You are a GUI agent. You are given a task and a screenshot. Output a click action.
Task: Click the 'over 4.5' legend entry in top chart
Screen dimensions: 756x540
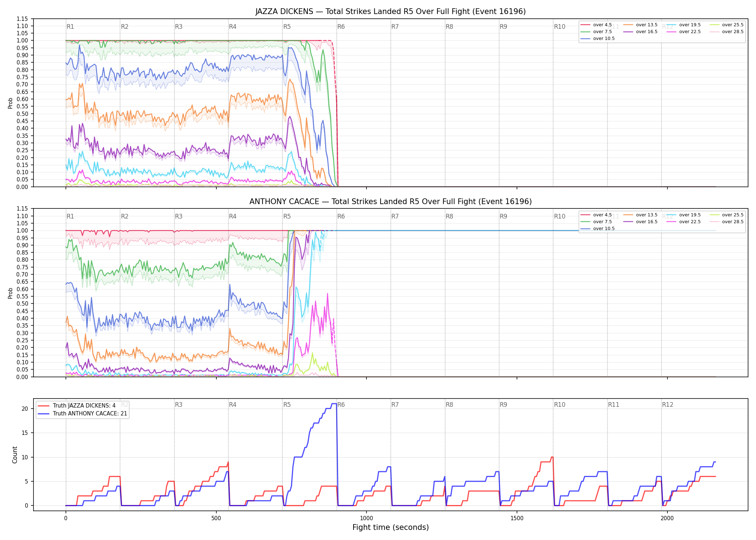click(596, 25)
